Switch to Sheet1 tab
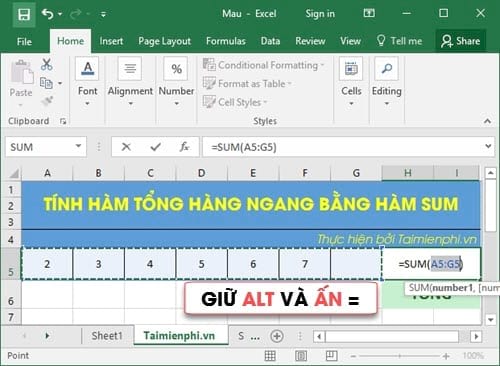 click(107, 336)
